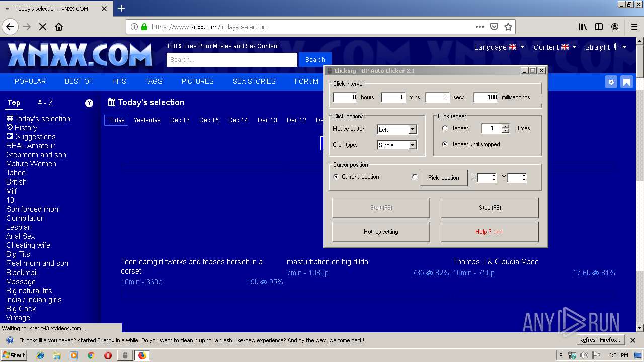Choose the Current location radio button

click(x=336, y=177)
